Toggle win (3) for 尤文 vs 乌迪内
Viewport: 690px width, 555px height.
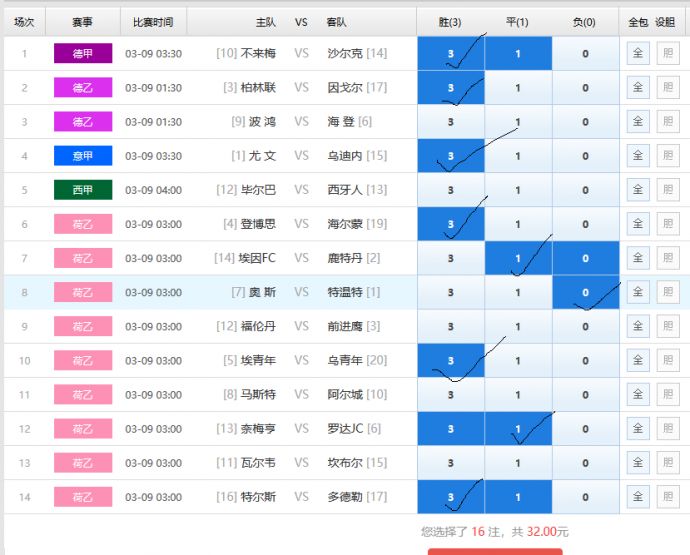[x=451, y=156]
